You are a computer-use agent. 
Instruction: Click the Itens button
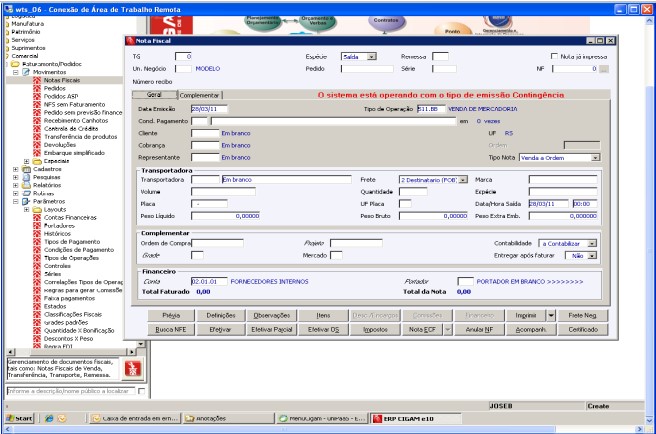pos(323,316)
